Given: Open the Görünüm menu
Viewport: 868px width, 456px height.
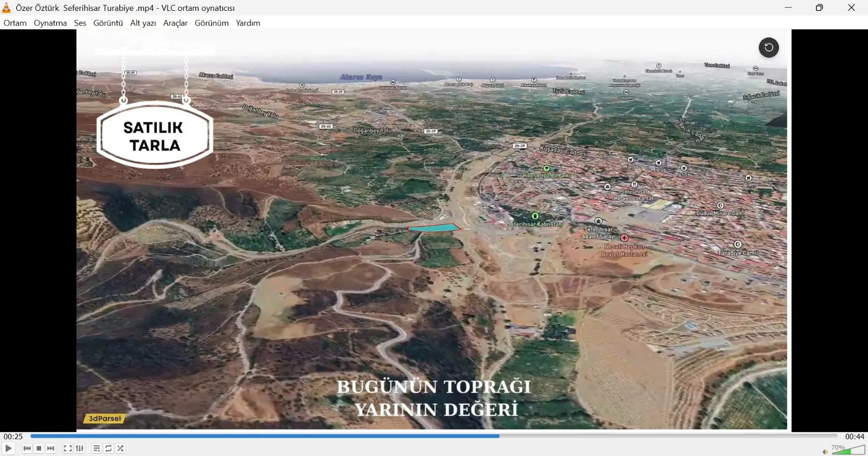Looking at the screenshot, I should point(212,23).
